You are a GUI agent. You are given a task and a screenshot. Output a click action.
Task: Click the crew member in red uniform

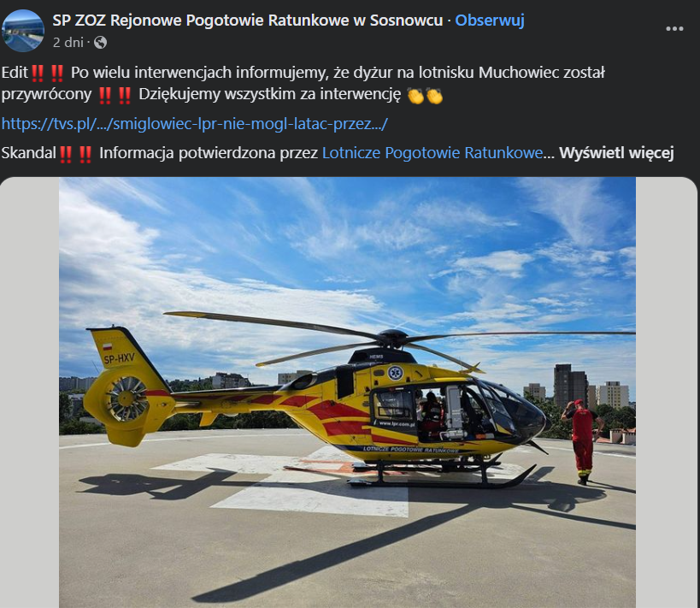tap(582, 442)
